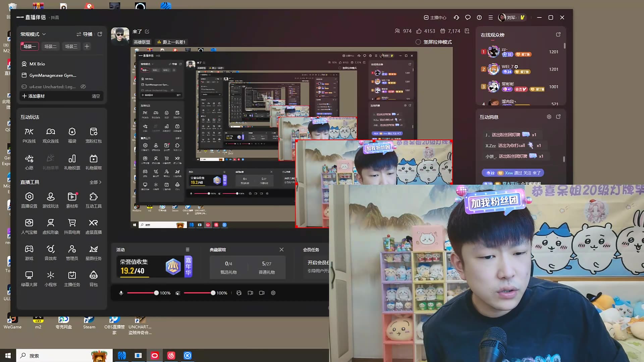Open 观众连线 audience connect

pyautogui.click(x=51, y=135)
